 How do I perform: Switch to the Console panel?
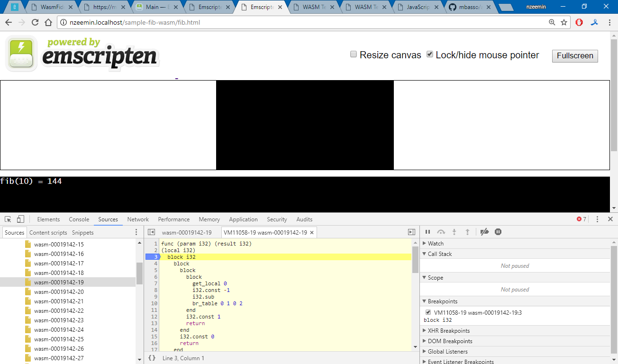(x=79, y=219)
